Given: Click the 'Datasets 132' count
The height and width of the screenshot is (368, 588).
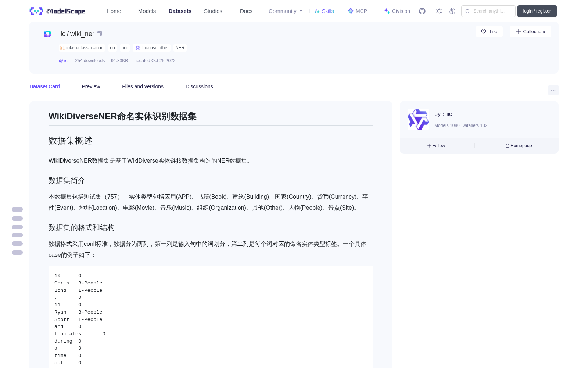Looking at the screenshot, I should 474,125.
